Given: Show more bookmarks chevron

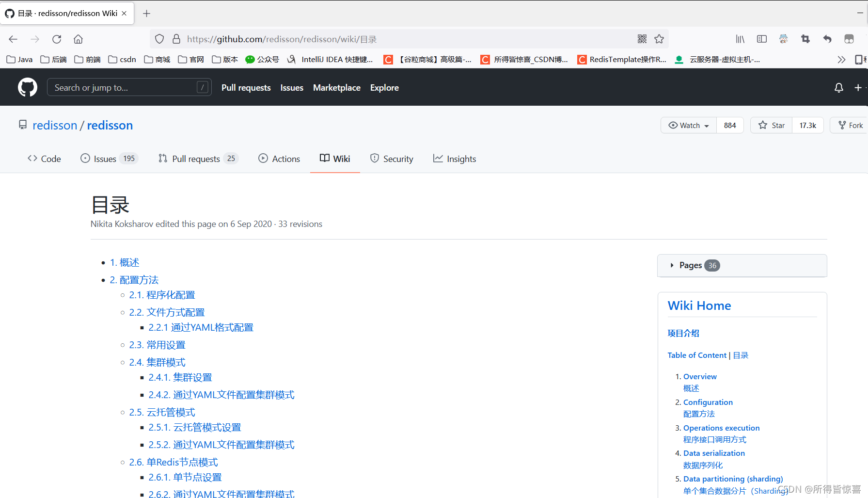Looking at the screenshot, I should click(x=841, y=60).
